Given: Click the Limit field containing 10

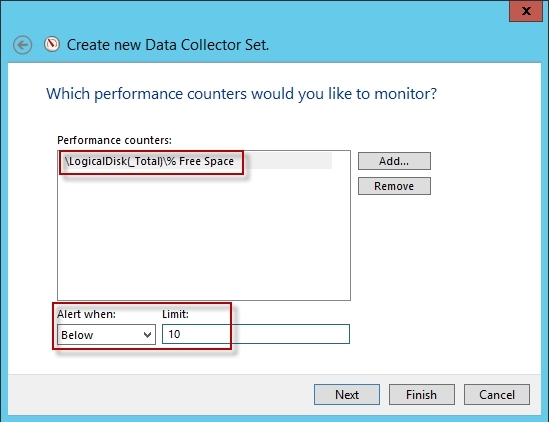Looking at the screenshot, I should tap(256, 334).
